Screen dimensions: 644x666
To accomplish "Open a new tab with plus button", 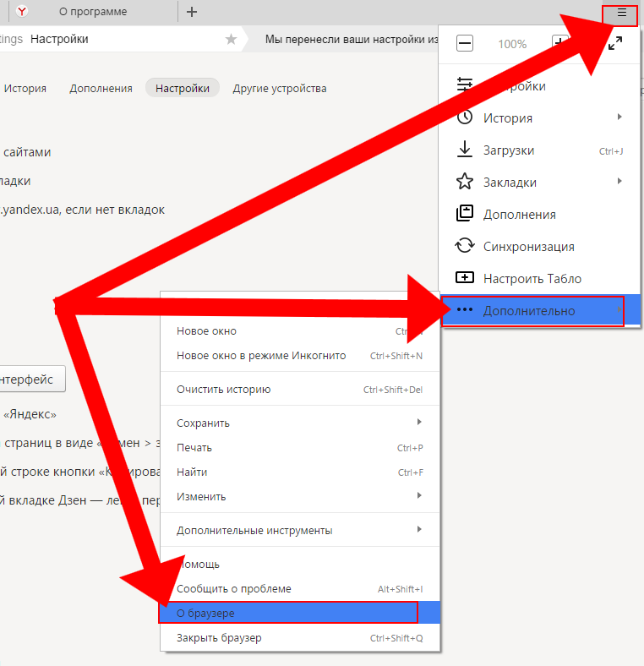I will tap(192, 12).
